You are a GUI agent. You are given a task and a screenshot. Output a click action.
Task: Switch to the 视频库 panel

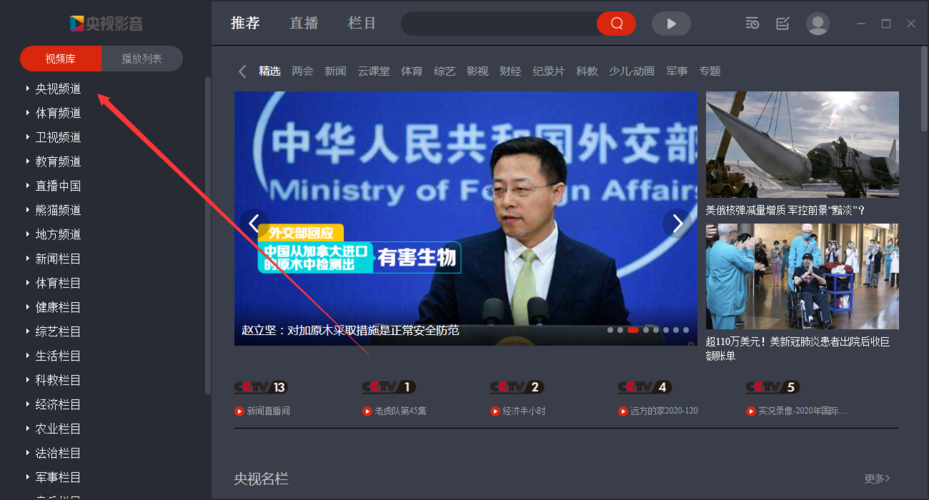click(61, 59)
